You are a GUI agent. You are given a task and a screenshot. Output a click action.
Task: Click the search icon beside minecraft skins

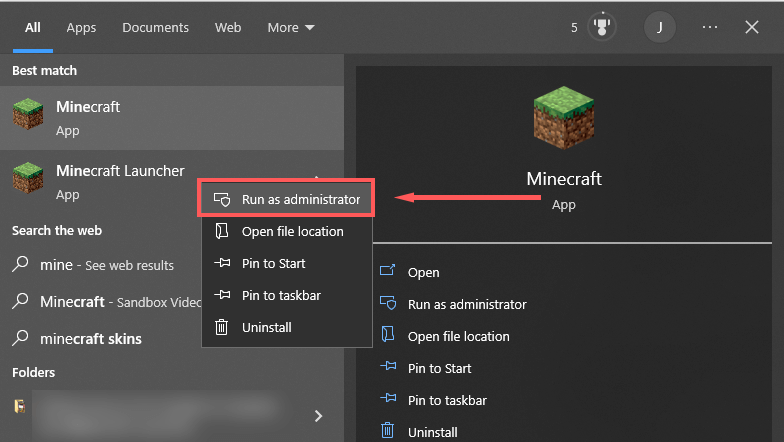[20, 338]
